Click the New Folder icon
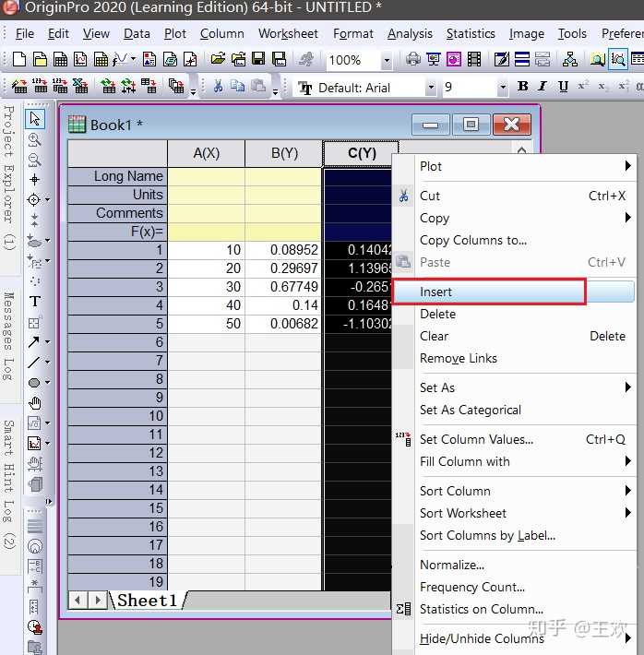 [40, 60]
